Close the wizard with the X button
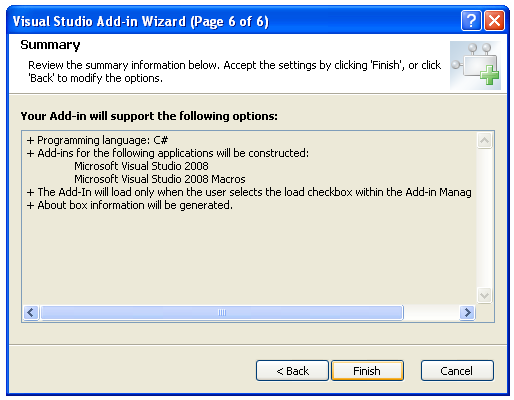 494,21
